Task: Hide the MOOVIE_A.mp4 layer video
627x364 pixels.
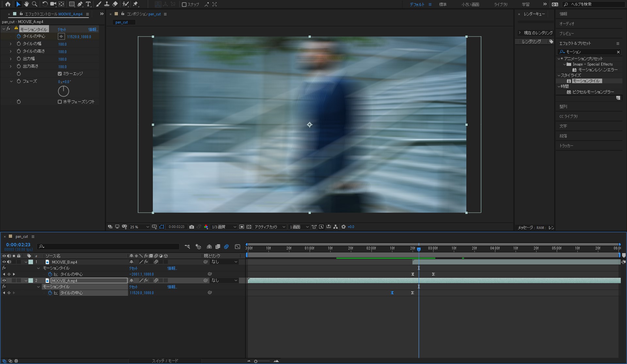Action: tap(4, 281)
